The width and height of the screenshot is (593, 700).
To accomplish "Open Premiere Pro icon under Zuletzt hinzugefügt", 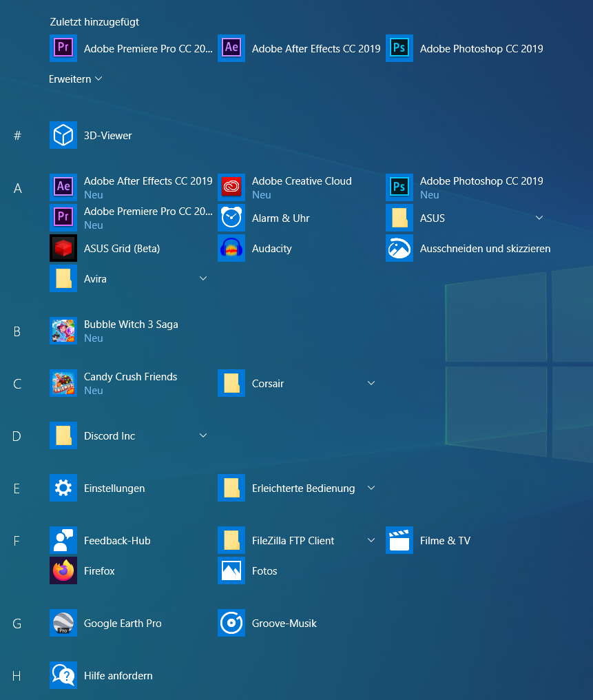I will [x=63, y=48].
